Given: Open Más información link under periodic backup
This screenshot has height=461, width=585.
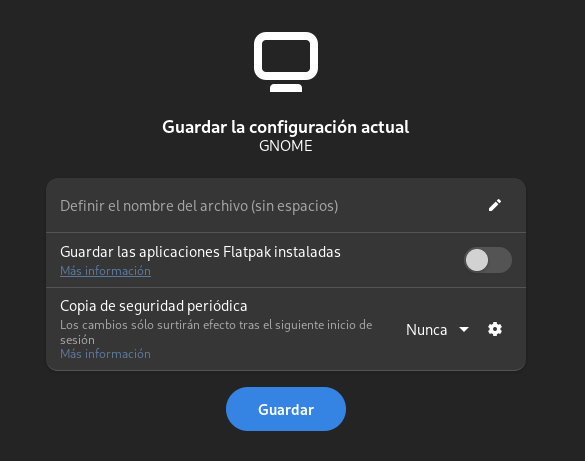Looking at the screenshot, I should (106, 354).
